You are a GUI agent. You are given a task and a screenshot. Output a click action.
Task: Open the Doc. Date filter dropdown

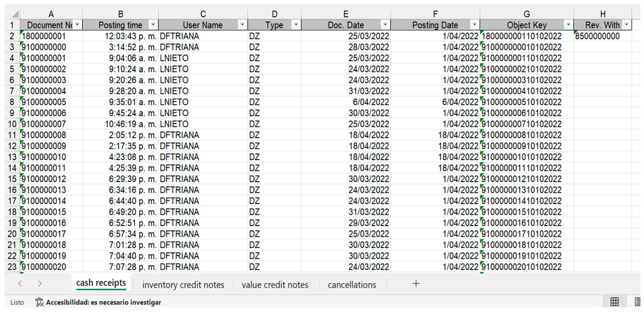click(x=385, y=25)
